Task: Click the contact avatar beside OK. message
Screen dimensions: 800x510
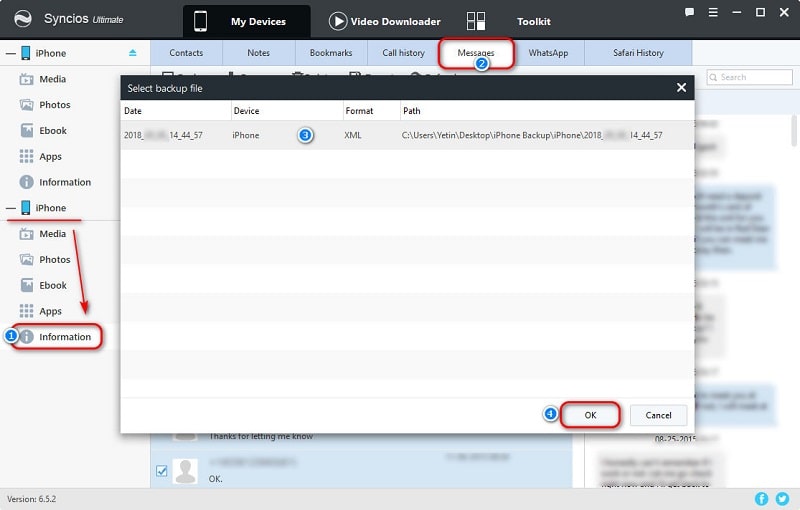Action: coord(185,471)
